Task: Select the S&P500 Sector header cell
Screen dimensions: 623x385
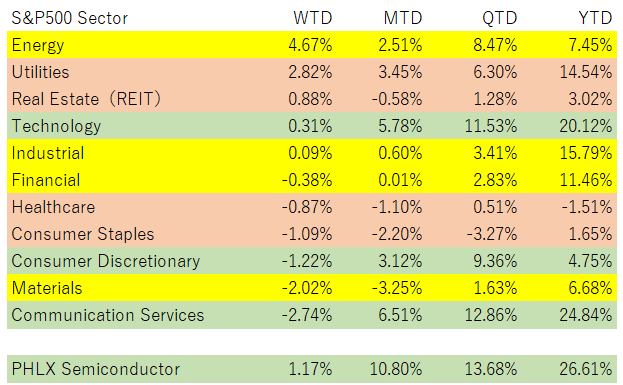Action: (70, 18)
